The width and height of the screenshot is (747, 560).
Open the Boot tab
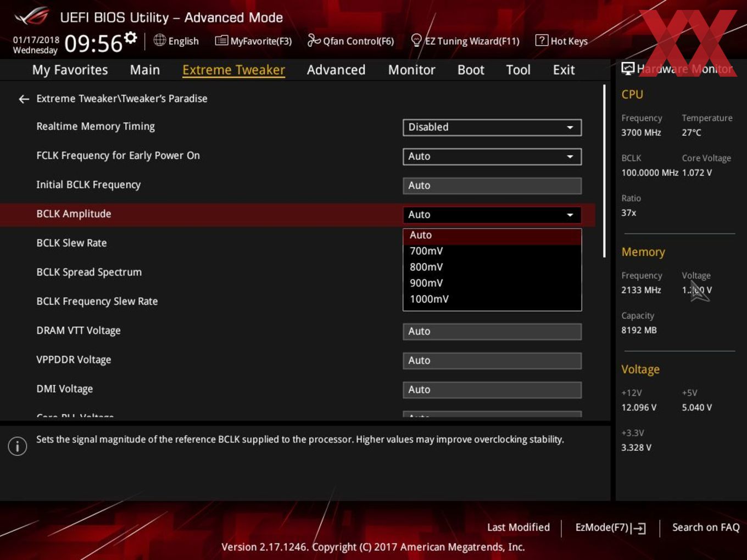point(471,70)
